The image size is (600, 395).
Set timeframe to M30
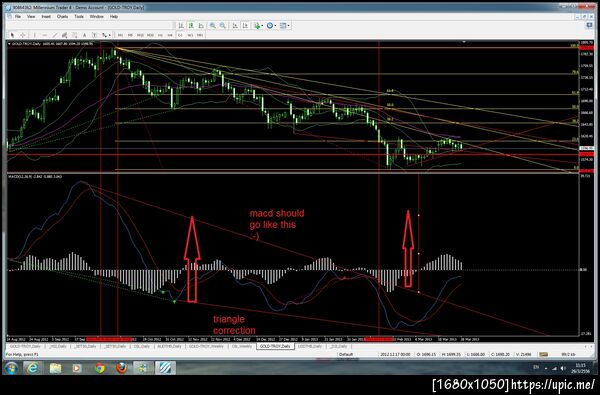[x=150, y=35]
